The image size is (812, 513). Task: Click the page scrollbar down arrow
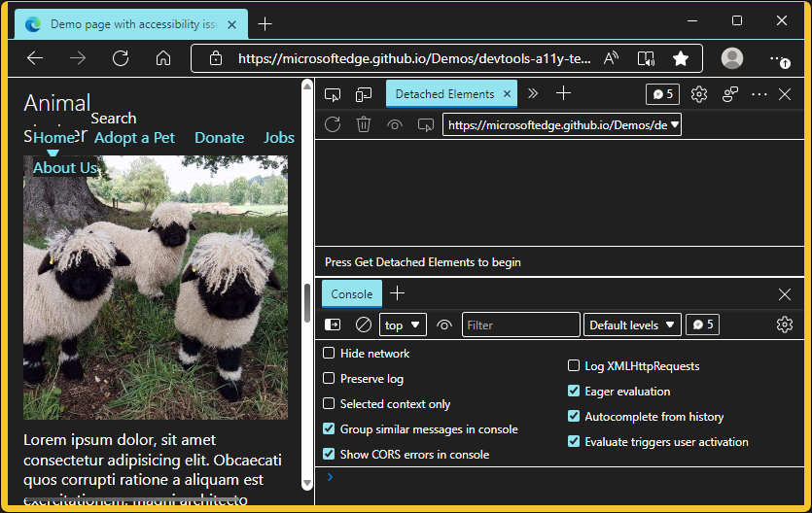click(x=307, y=484)
